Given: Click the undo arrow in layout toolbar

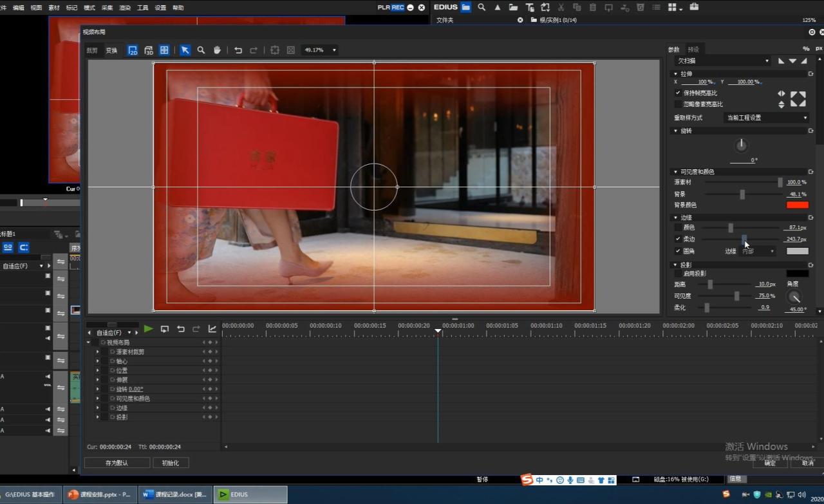Looking at the screenshot, I should [238, 50].
